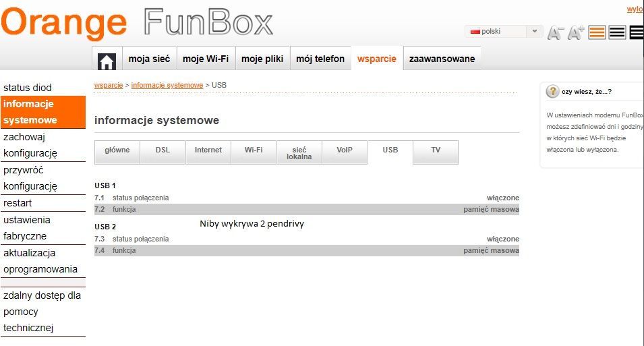Click the question mark help icon
This screenshot has height=346, width=644.
tap(552, 91)
